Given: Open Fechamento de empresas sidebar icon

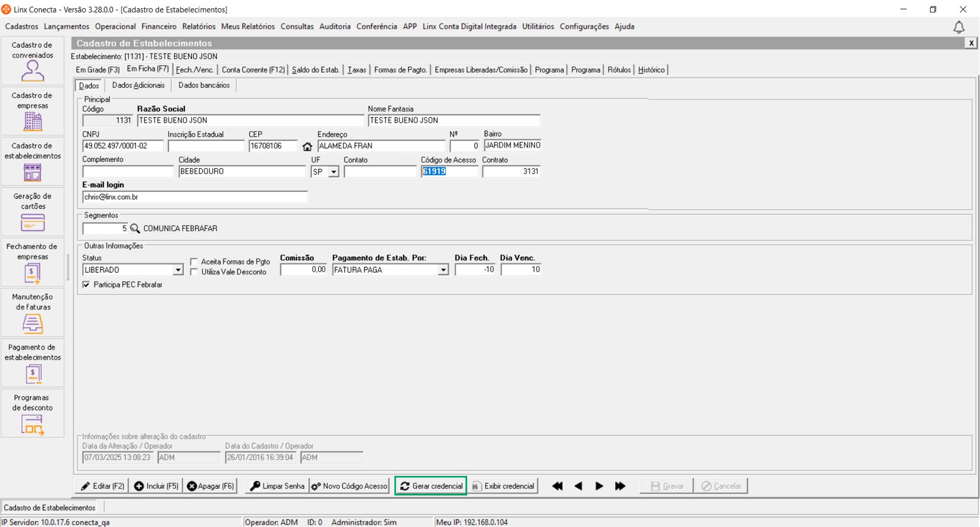Looking at the screenshot, I should (33, 262).
